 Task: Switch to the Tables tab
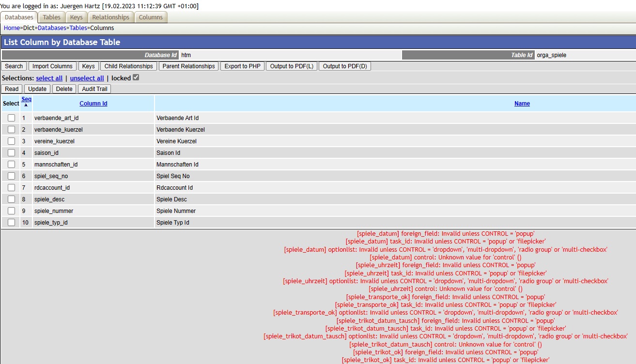(52, 17)
